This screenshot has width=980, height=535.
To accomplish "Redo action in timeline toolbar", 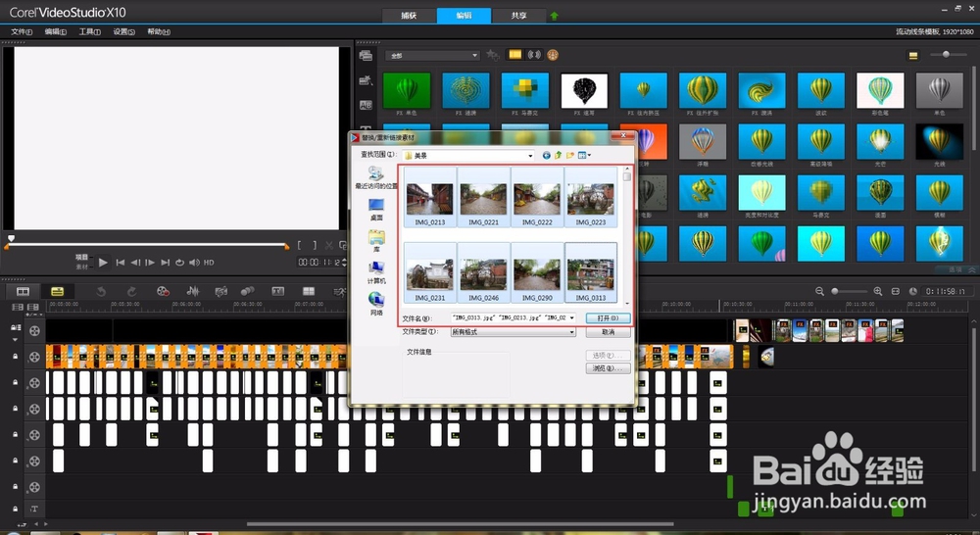I will coord(131,291).
